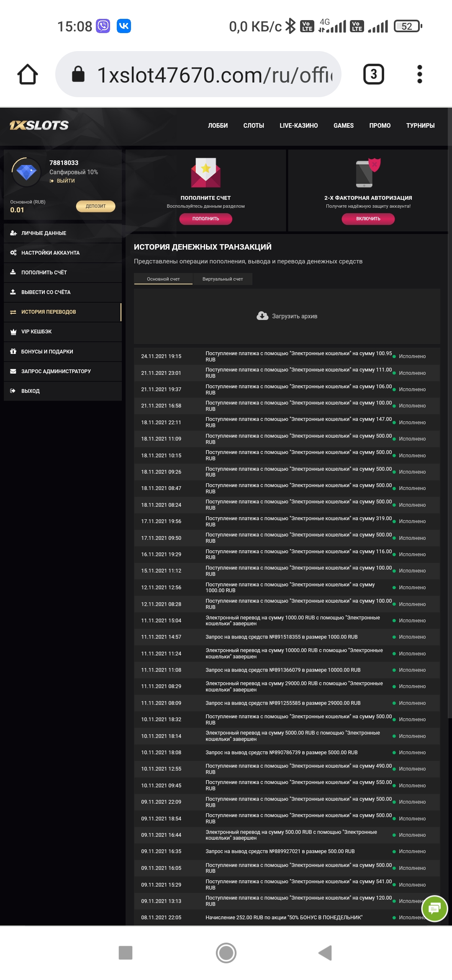Viewport: 452px width, 980px height.
Task: Click balance value 0.01
Action: coord(17,210)
